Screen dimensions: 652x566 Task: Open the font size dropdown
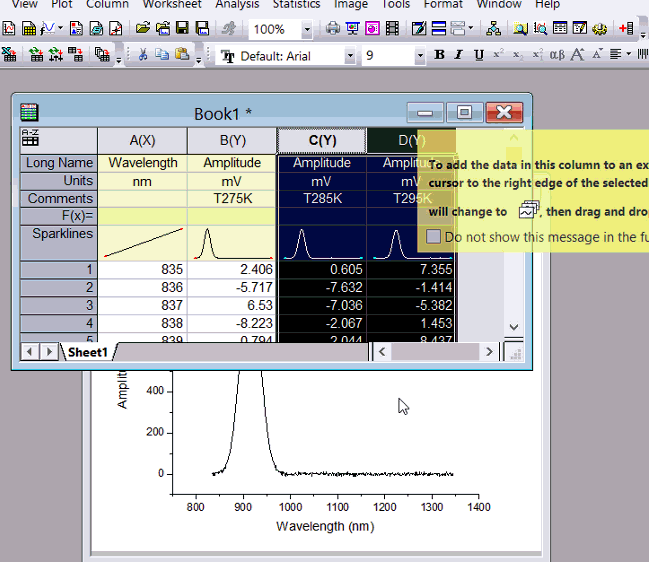pos(420,55)
